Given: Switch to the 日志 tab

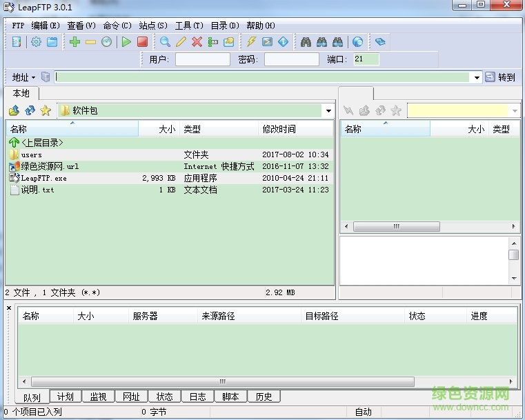Looking at the screenshot, I should coord(197,397).
